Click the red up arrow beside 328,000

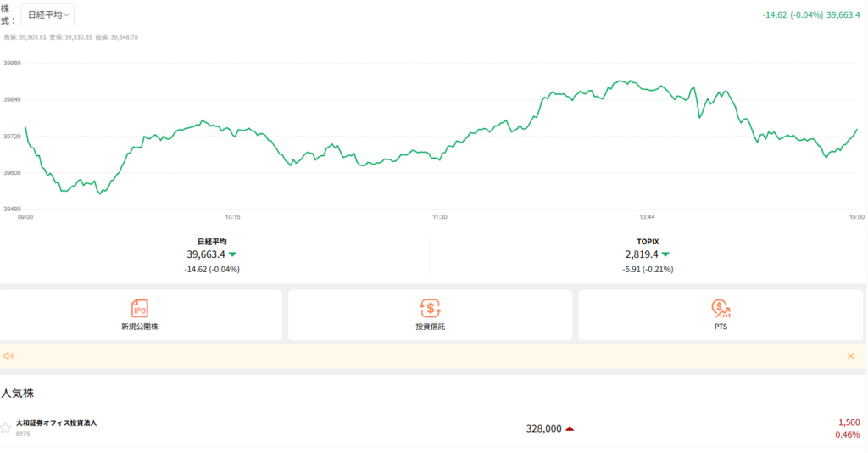[570, 428]
